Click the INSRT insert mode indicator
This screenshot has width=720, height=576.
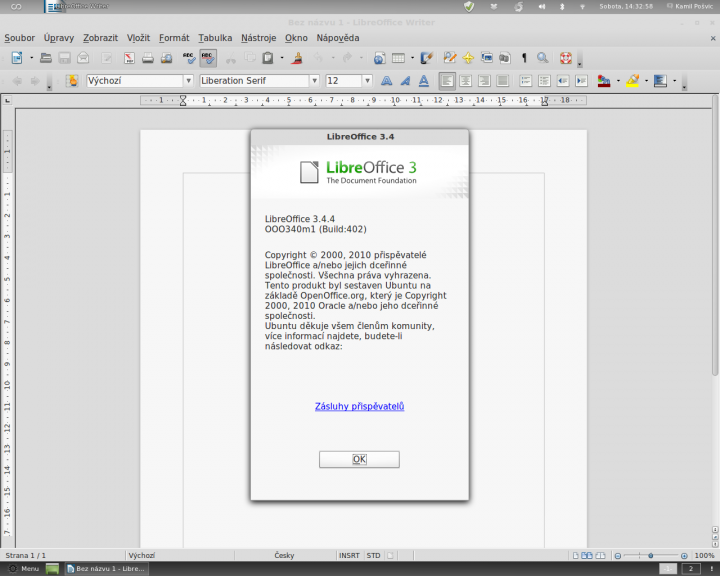pos(349,555)
